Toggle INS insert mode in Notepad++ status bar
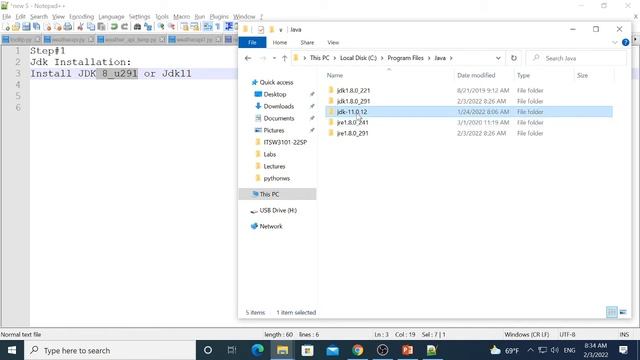This screenshot has width=640, height=360. [x=624, y=334]
